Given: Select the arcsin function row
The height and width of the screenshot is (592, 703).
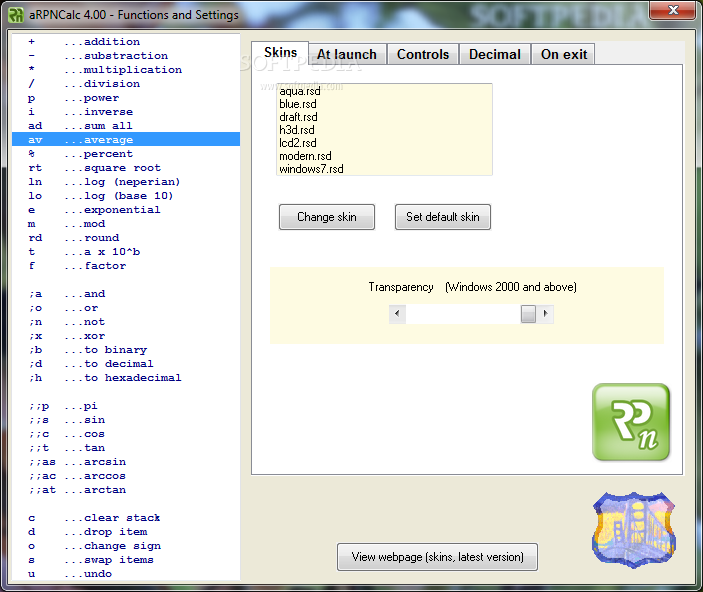Looking at the screenshot, I should (x=126, y=462).
